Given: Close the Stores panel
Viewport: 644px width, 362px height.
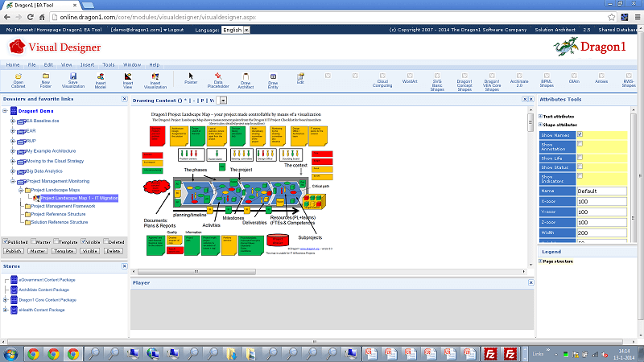Looking at the screenshot, I should click(x=125, y=266).
